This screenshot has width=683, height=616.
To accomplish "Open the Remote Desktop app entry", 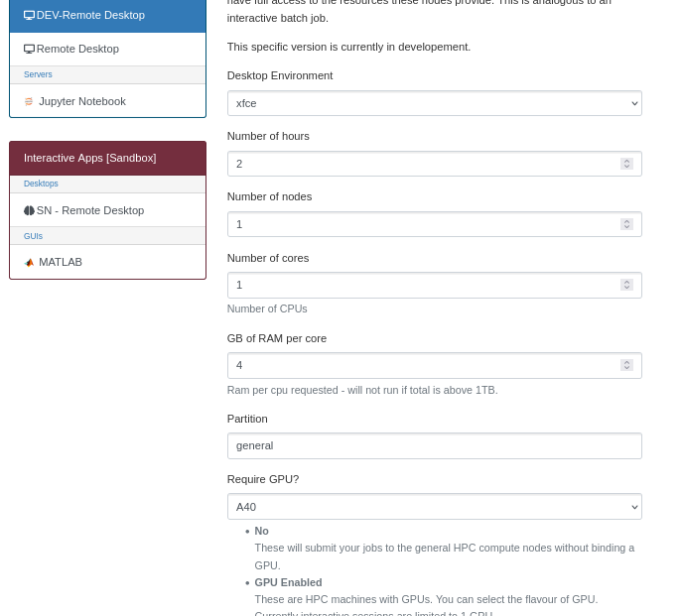I will click(x=107, y=50).
